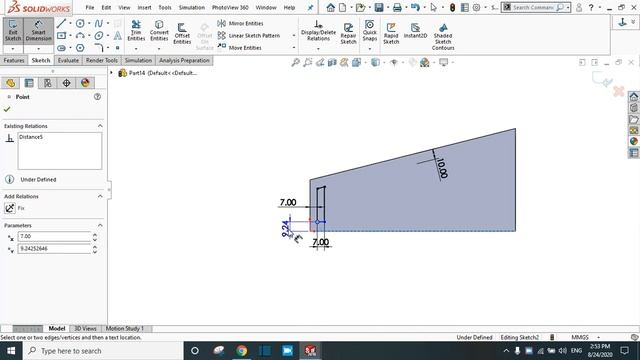Click the Undo icon

point(415,8)
